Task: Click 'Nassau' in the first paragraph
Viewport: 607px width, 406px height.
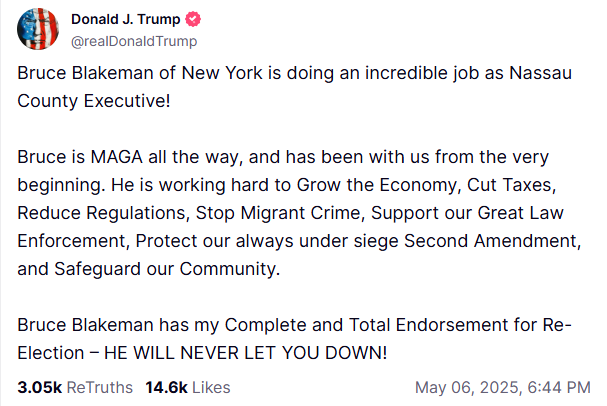Action: [x=540, y=73]
